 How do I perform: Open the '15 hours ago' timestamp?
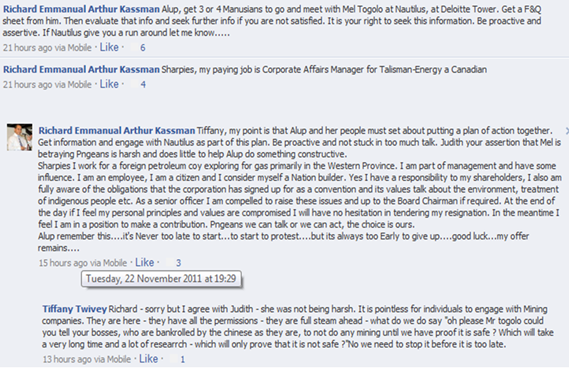pyautogui.click(x=63, y=263)
